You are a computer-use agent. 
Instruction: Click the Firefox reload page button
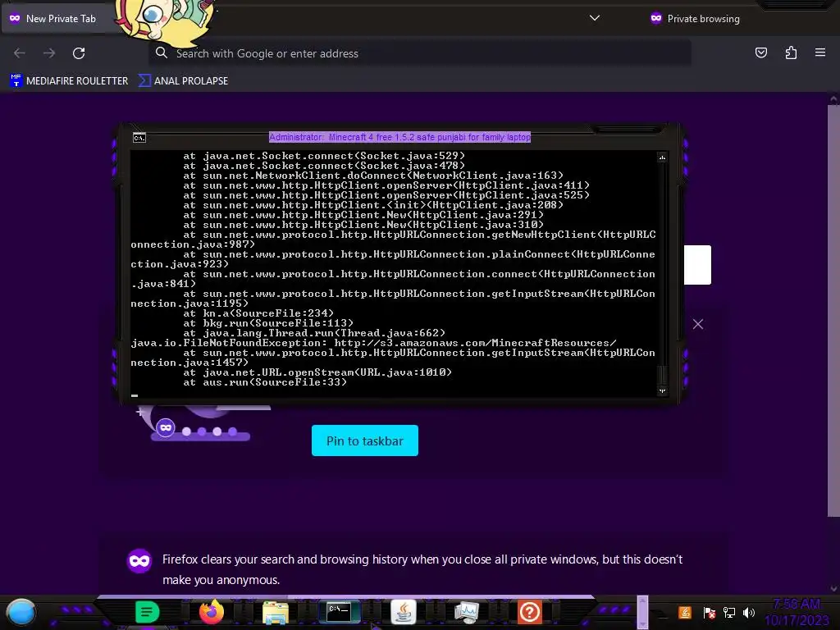tap(79, 53)
